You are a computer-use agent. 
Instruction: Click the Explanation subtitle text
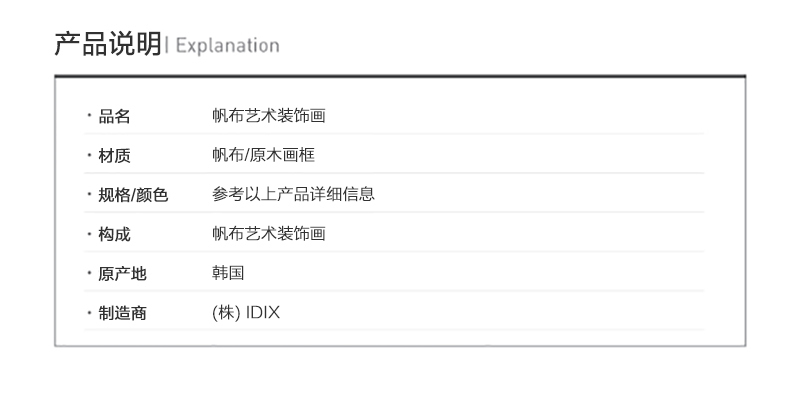tap(227, 46)
